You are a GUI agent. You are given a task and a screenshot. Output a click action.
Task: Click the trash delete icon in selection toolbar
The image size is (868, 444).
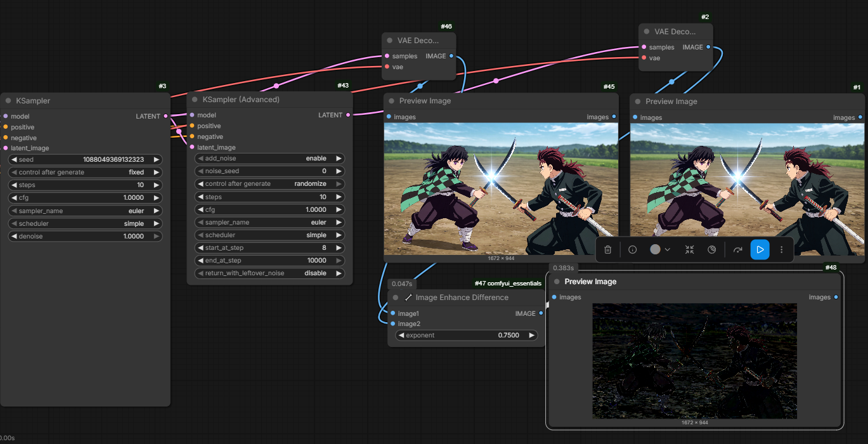(x=607, y=250)
